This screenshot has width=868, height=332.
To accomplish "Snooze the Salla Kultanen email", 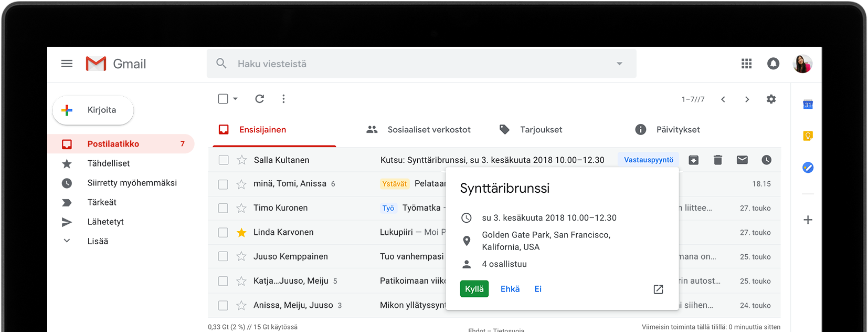I will click(766, 160).
